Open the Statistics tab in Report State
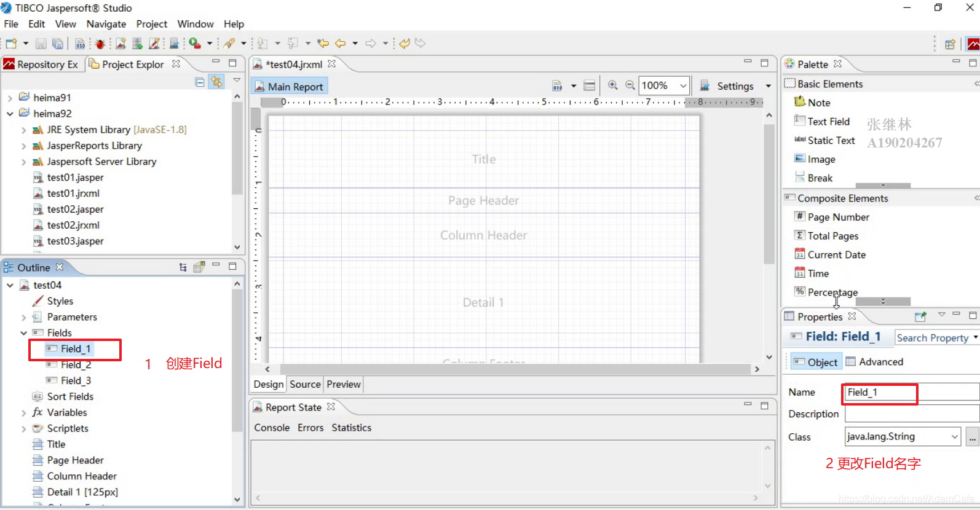Image resolution: width=980 pixels, height=510 pixels. pyautogui.click(x=352, y=428)
